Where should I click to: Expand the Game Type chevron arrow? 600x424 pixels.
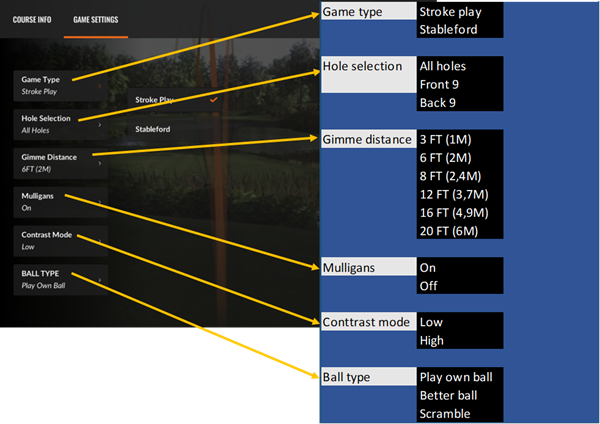pos(101,85)
